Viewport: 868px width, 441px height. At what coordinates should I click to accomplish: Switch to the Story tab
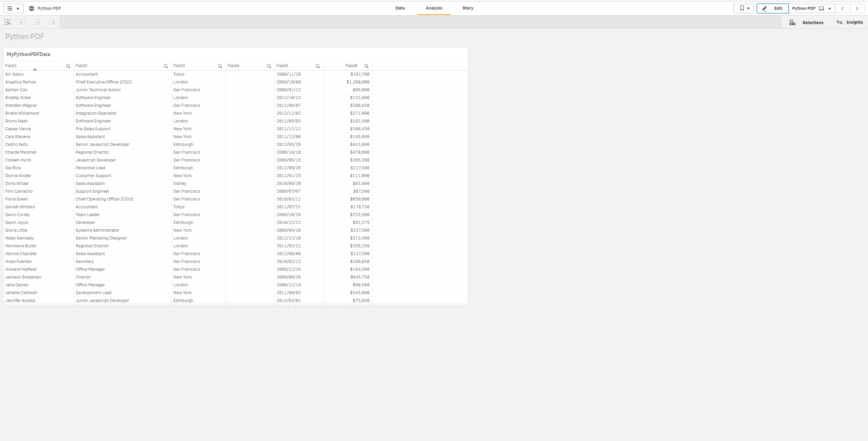click(468, 8)
